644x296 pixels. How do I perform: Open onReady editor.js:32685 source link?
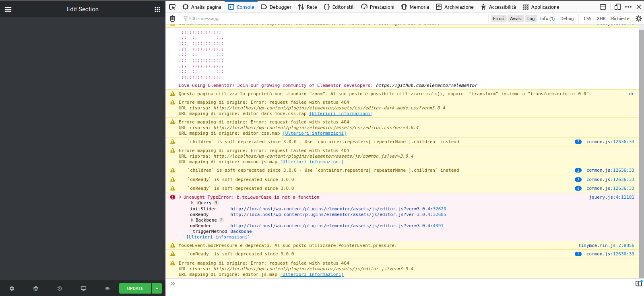coord(338,214)
